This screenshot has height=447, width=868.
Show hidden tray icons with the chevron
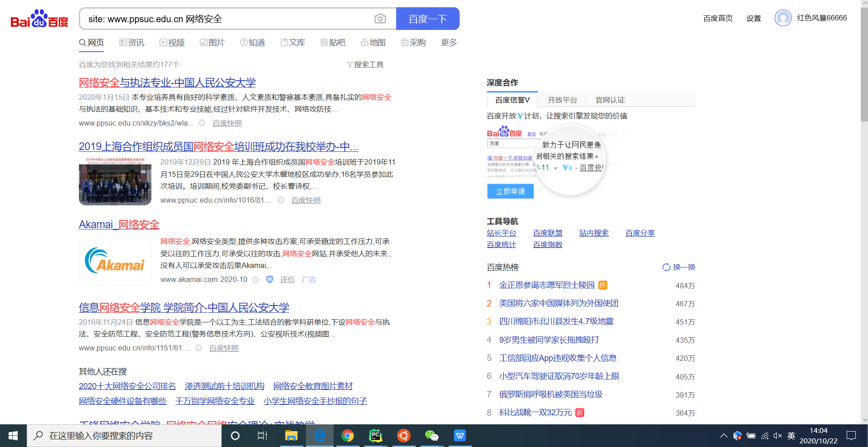[723, 436]
